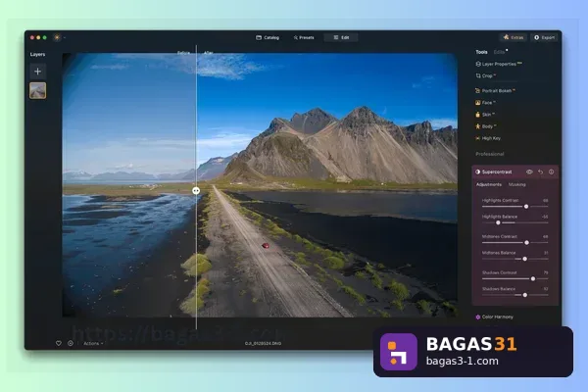Click the Shadows Balance slider handle

pos(525,295)
